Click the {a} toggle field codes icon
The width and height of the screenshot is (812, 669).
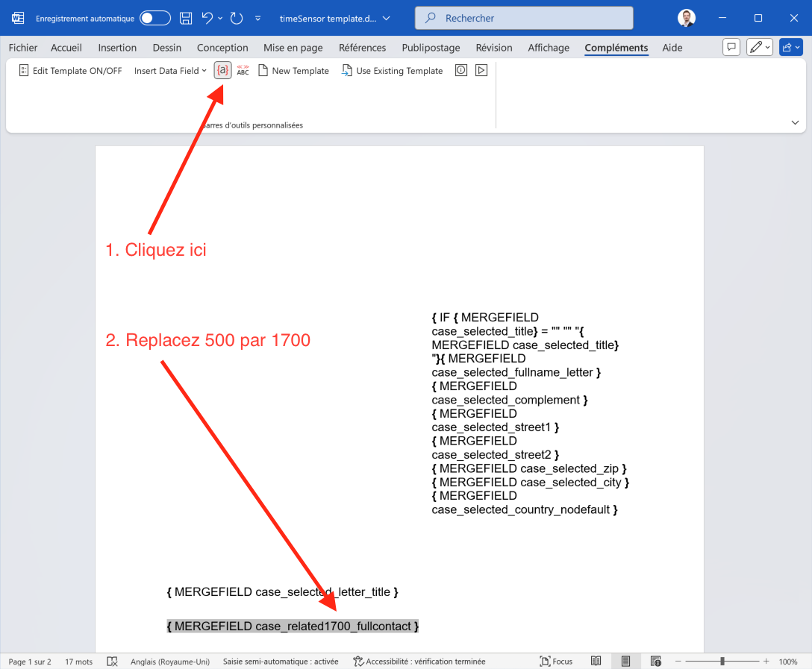pos(222,70)
